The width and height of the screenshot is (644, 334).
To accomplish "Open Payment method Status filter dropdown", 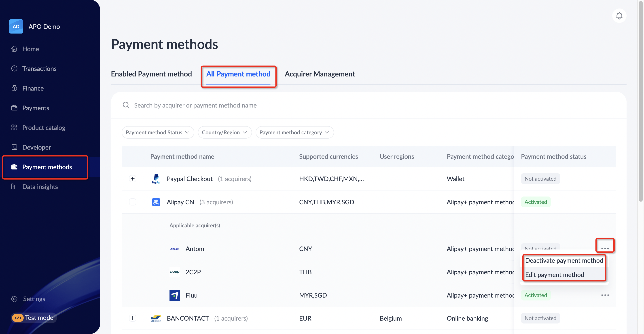I will pyautogui.click(x=157, y=132).
